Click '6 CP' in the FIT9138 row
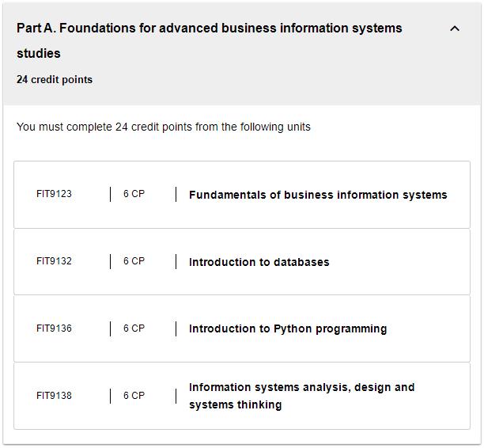 pos(134,396)
